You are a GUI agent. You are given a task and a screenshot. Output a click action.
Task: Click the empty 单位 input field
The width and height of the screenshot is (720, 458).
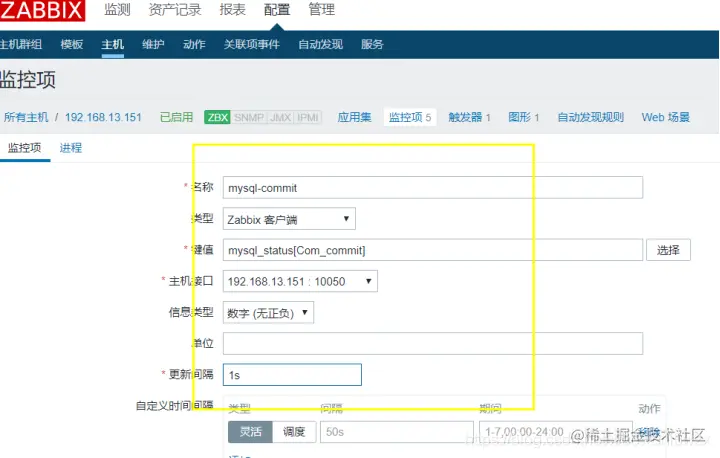point(433,344)
